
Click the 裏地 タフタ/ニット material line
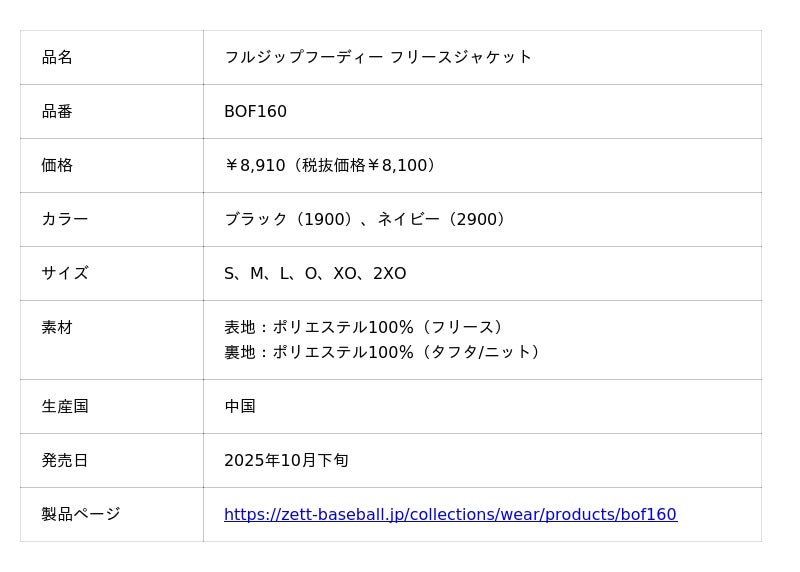coord(385,352)
